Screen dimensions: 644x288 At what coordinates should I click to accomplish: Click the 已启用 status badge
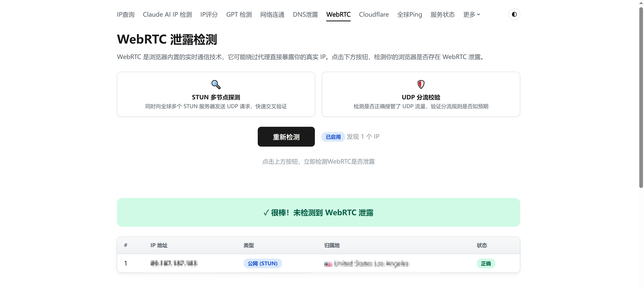click(x=333, y=137)
